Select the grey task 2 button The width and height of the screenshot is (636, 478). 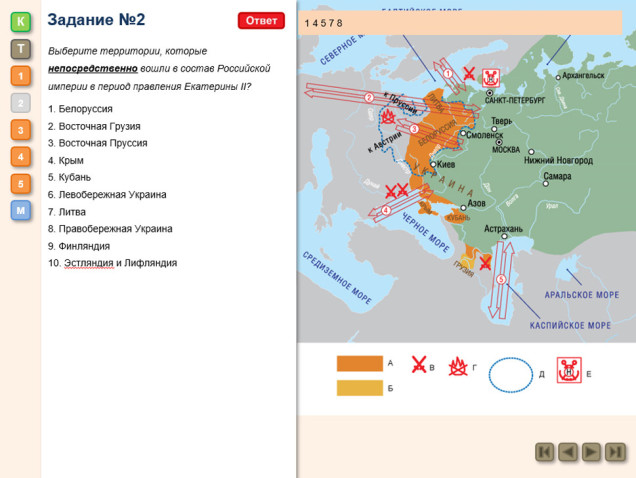coord(20,102)
